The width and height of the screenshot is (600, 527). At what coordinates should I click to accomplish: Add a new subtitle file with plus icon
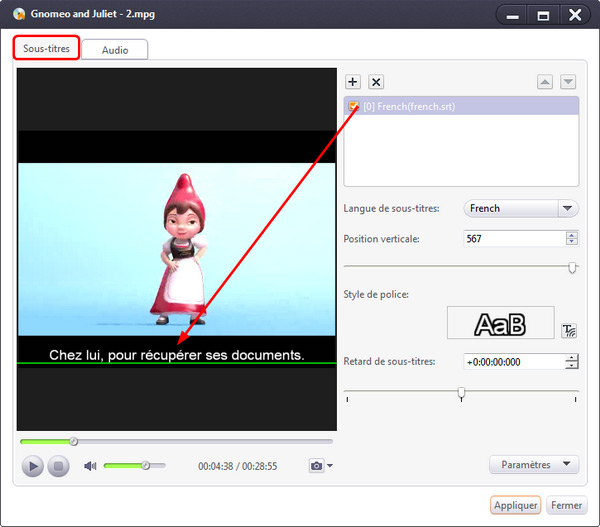coord(352,82)
